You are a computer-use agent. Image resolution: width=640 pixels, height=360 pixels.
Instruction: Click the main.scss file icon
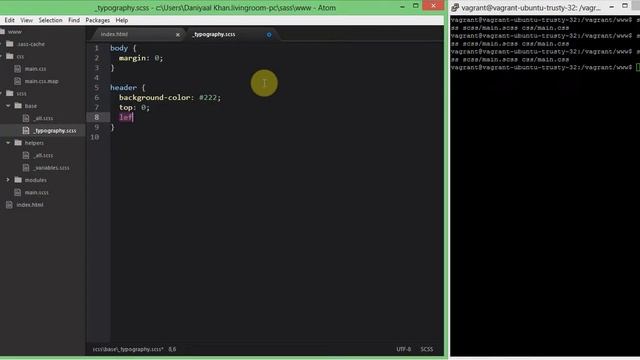click(x=18, y=192)
